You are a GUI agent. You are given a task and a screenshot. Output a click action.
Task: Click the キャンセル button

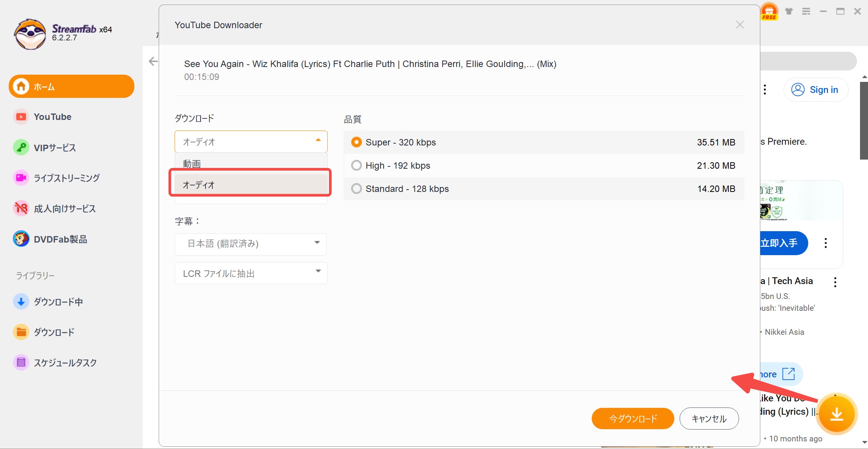pyautogui.click(x=709, y=419)
